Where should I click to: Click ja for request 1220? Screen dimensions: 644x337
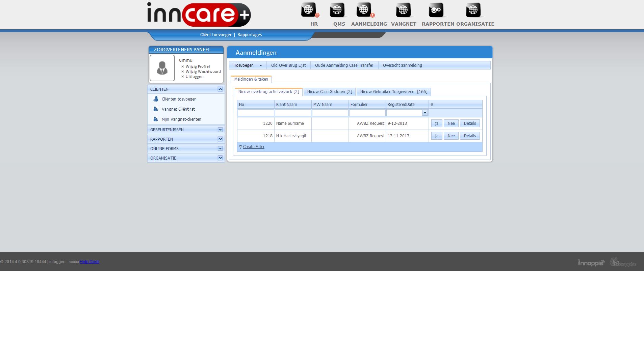437,123
